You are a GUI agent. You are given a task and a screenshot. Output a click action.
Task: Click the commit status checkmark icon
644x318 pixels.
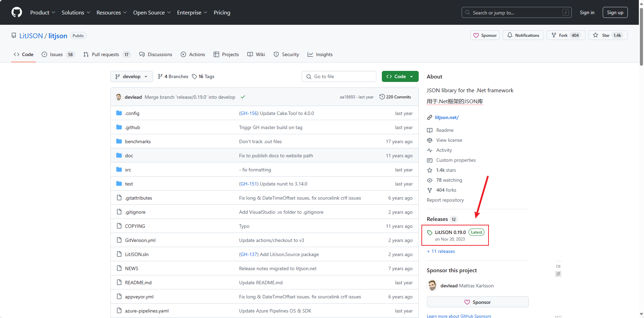tap(243, 97)
